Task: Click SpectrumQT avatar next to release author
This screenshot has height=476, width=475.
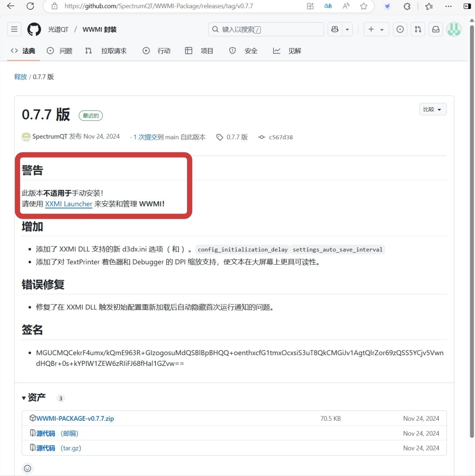Action: coord(26,137)
